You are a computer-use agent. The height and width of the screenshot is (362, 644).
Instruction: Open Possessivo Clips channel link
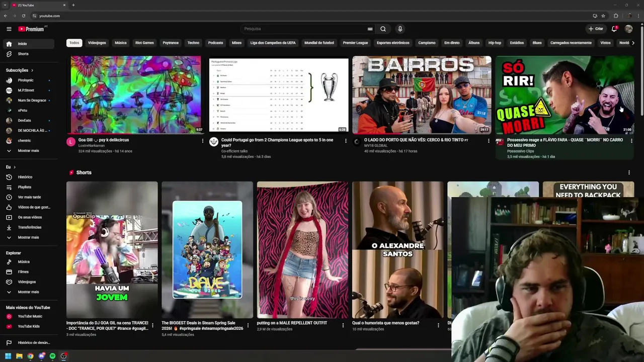(520, 151)
